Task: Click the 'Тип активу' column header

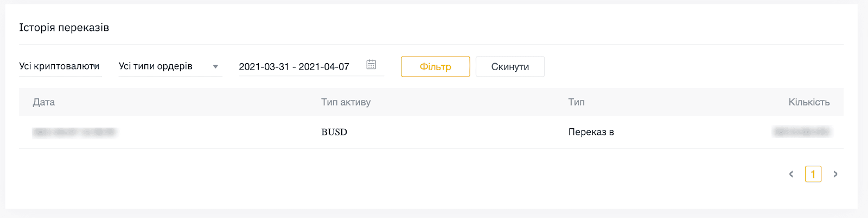Action: [346, 102]
